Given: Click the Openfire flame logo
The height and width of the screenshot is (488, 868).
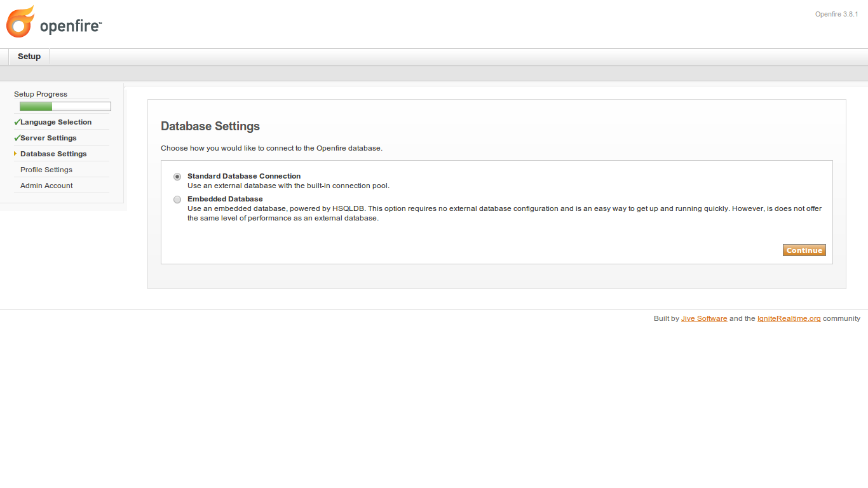Looking at the screenshot, I should pyautogui.click(x=20, y=22).
